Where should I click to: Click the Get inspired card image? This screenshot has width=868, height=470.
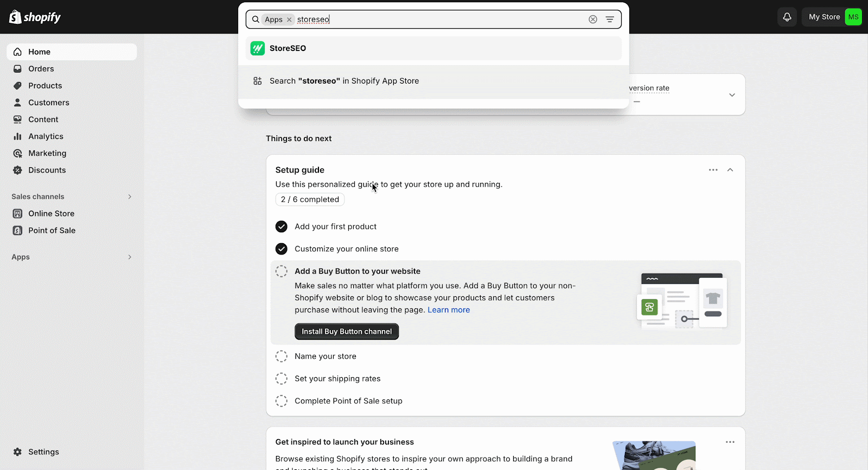(654, 456)
